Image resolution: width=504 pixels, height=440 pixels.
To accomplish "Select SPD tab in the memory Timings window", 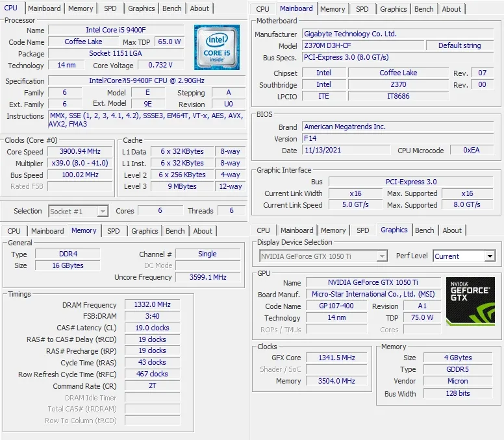I will click(114, 231).
